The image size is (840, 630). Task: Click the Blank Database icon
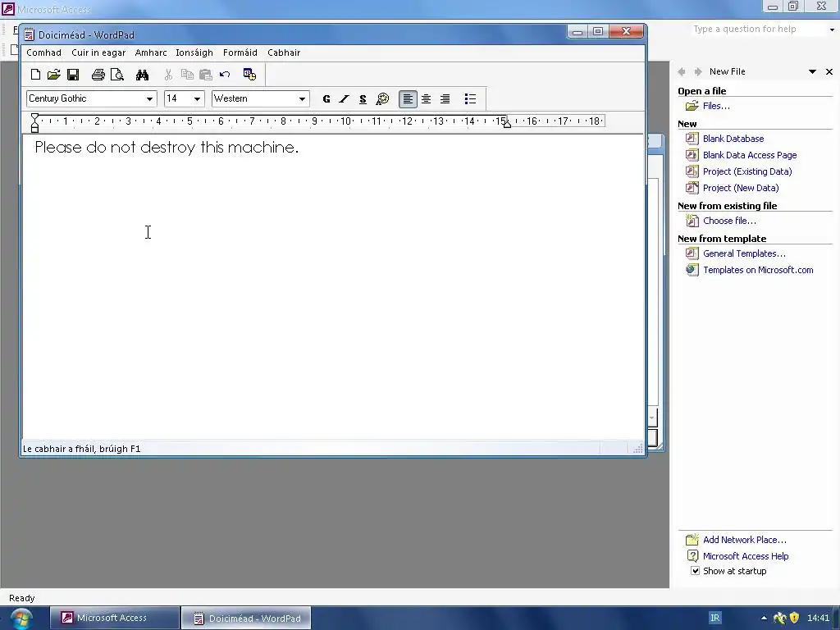pos(692,138)
